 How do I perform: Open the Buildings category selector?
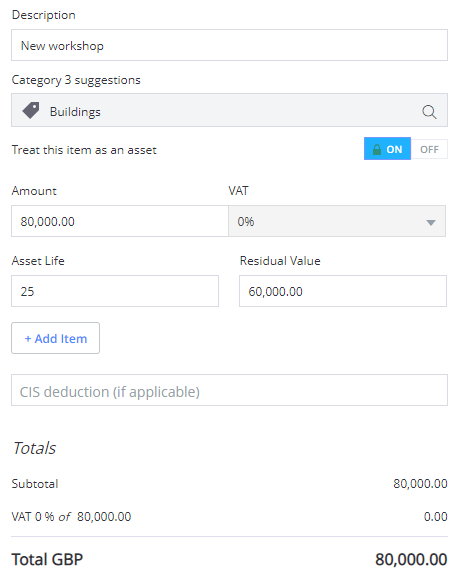pyautogui.click(x=229, y=110)
